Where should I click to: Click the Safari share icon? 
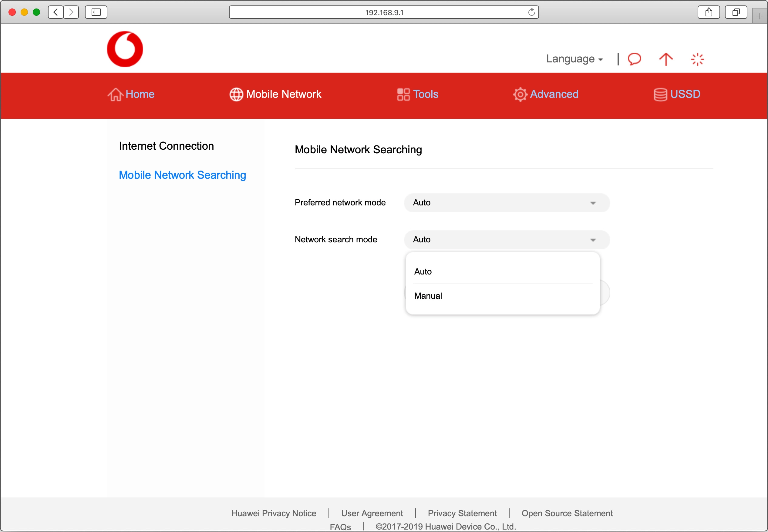708,12
